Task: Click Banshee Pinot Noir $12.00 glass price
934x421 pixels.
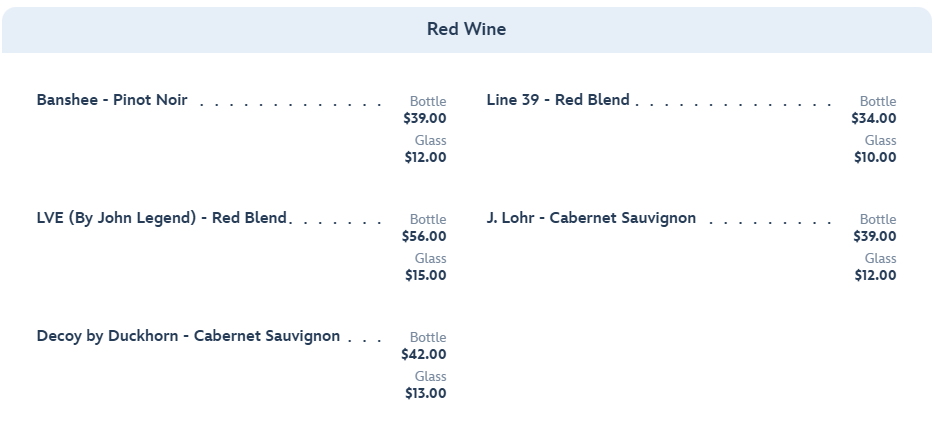Action: click(425, 157)
